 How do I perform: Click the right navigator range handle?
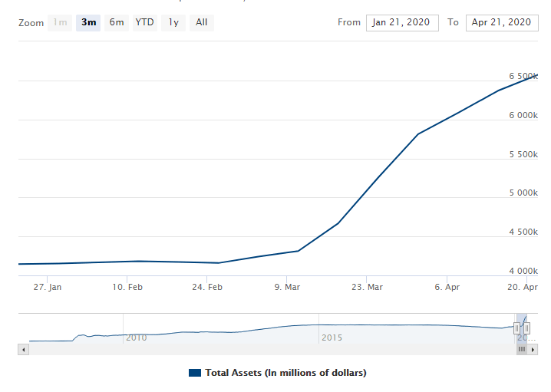(x=526, y=328)
